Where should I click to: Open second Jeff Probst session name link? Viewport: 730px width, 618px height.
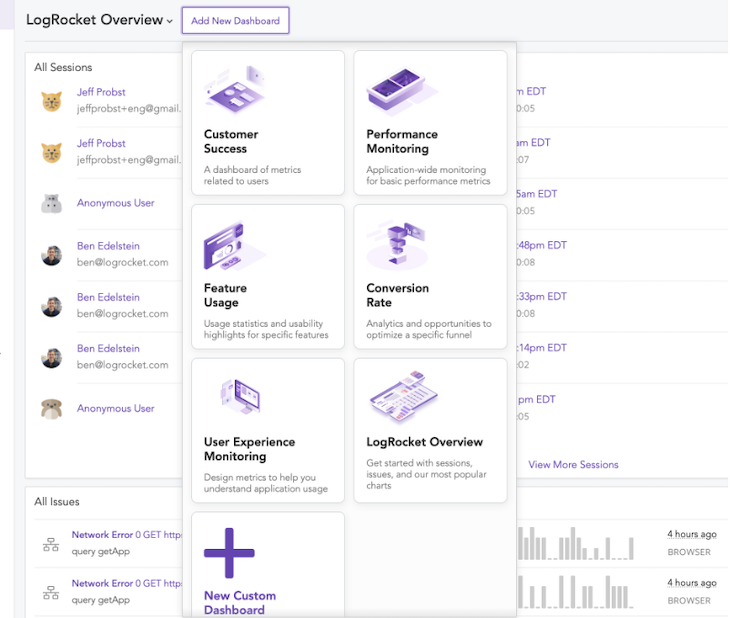[x=101, y=143]
